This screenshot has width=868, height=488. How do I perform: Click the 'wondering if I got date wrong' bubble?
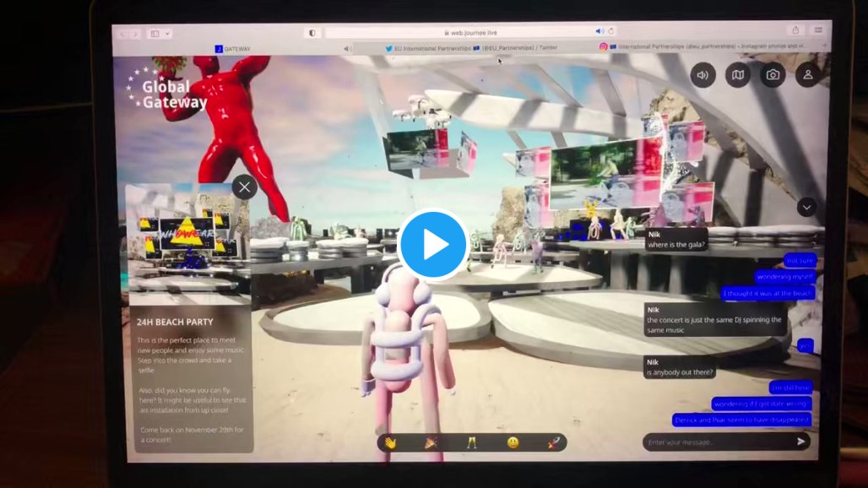pyautogui.click(x=762, y=404)
